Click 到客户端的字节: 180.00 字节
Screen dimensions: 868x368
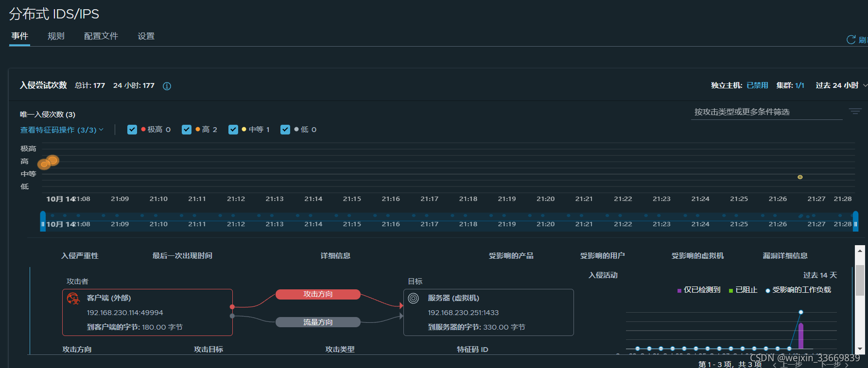click(135, 327)
